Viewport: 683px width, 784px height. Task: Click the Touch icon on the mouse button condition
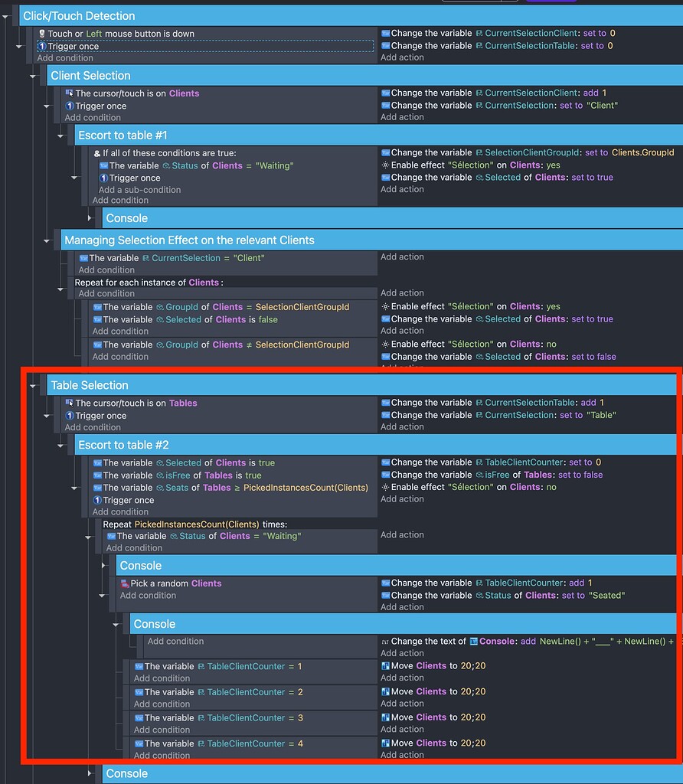tap(42, 34)
